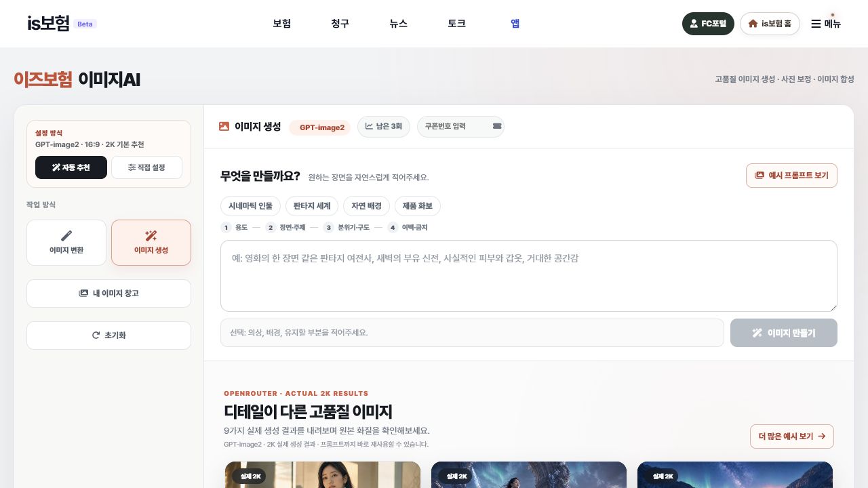868x488 pixels.
Task: Click the Beta badge
Action: 85,24
